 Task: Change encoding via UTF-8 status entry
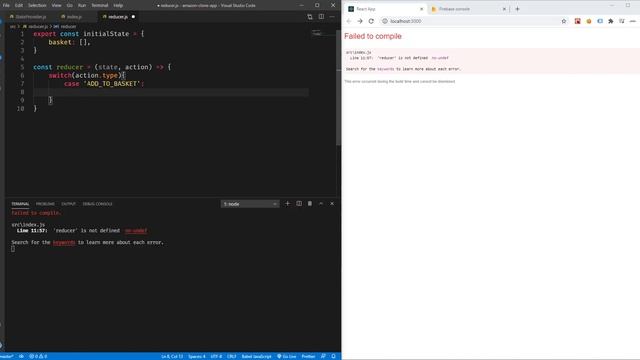coord(216,356)
